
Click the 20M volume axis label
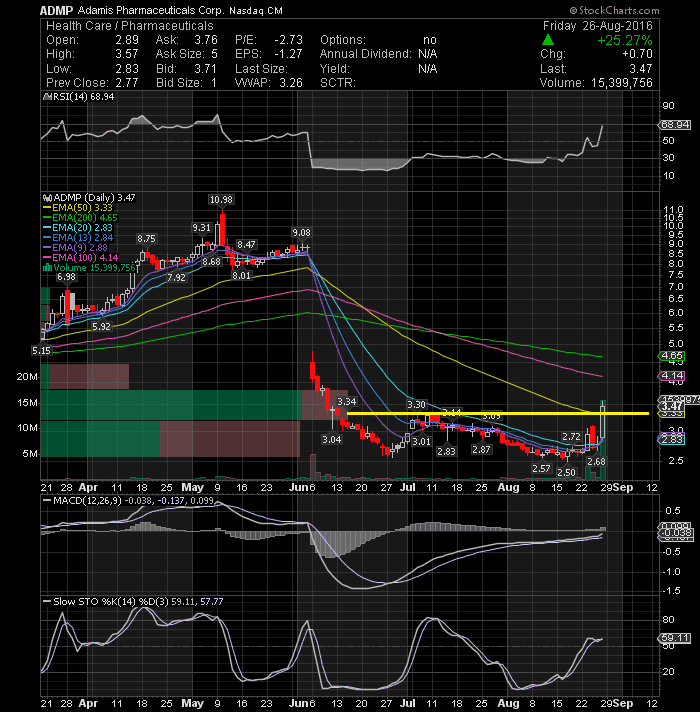click(27, 377)
